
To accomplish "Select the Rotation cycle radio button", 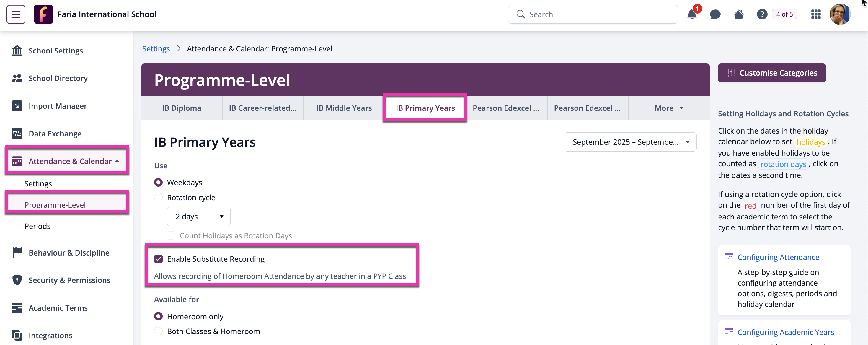I will tap(158, 197).
